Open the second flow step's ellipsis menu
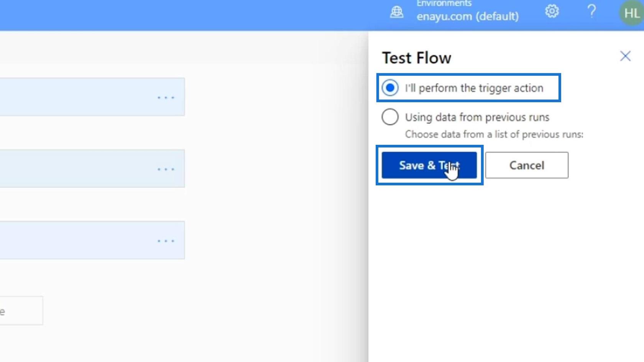The height and width of the screenshot is (362, 644). pos(166,169)
